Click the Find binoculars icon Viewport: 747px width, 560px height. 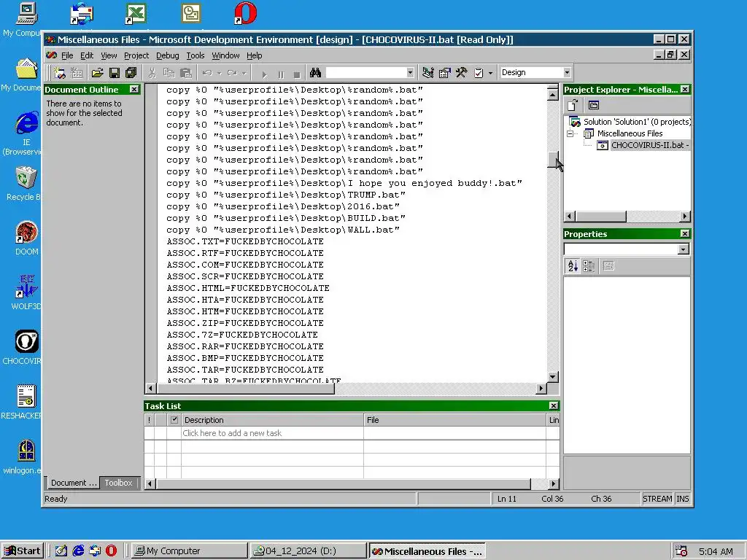(315, 73)
